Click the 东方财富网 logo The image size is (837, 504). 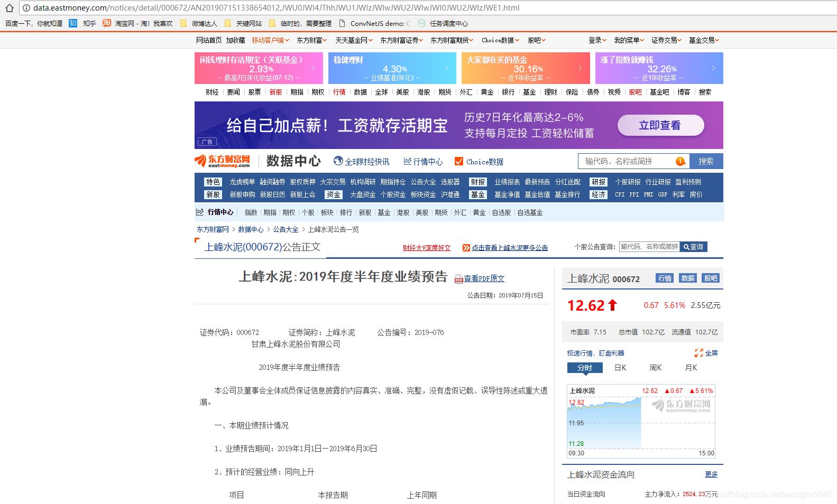(223, 161)
